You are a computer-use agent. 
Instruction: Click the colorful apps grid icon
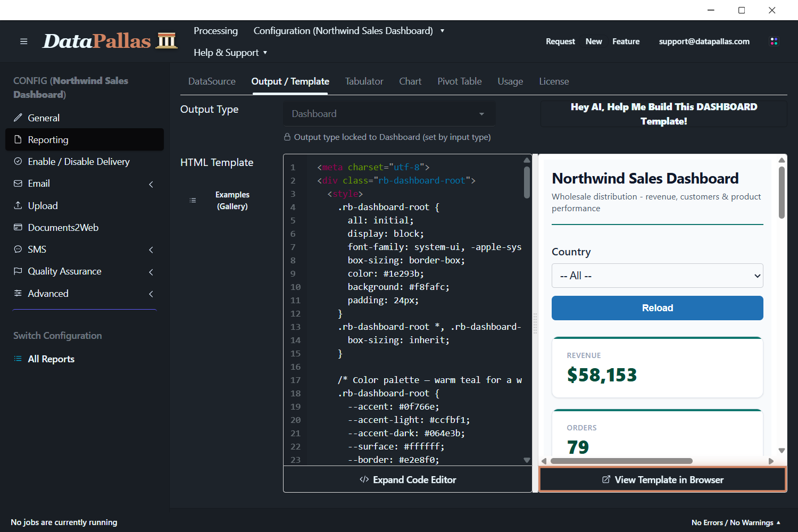(x=774, y=41)
